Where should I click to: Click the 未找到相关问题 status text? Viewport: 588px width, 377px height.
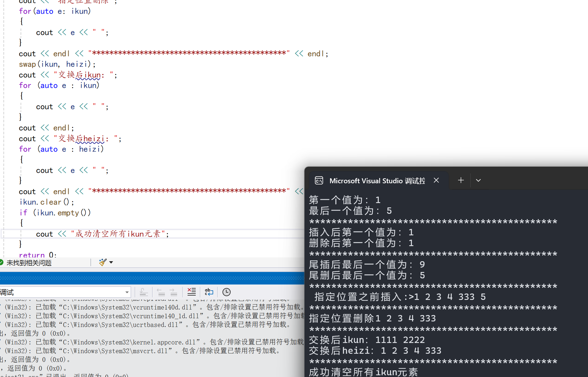click(x=29, y=263)
